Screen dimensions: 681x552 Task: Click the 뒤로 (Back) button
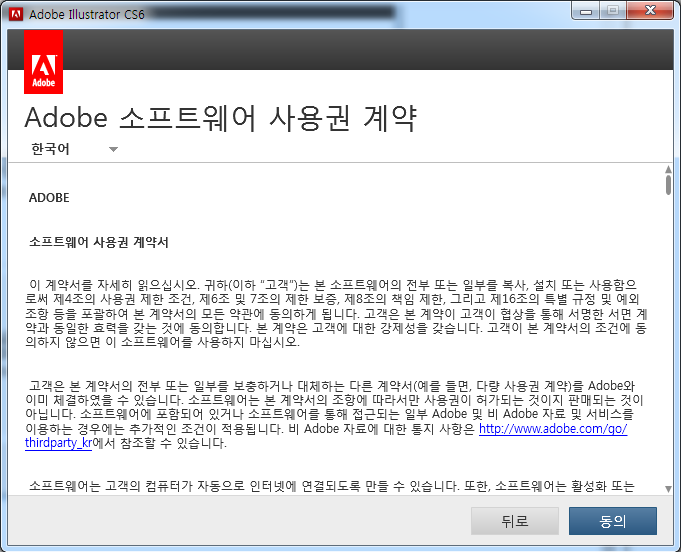pyautogui.click(x=515, y=521)
